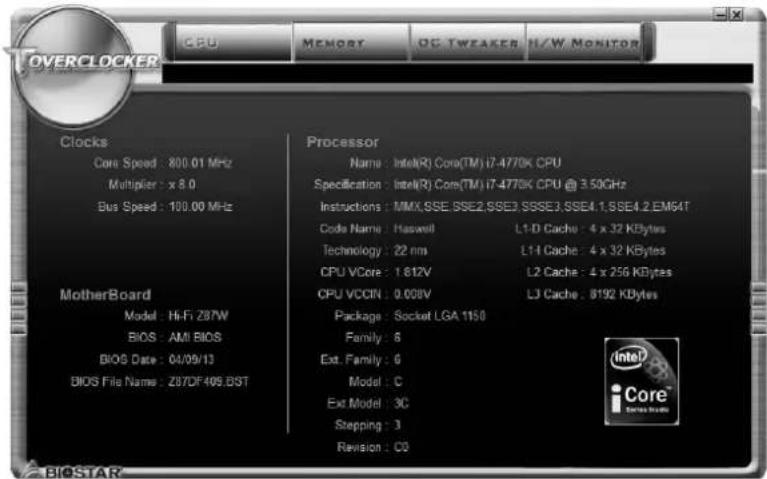Open the Memory tab
Image resolution: width=767 pixels, height=479 pixels.
pyautogui.click(x=351, y=43)
